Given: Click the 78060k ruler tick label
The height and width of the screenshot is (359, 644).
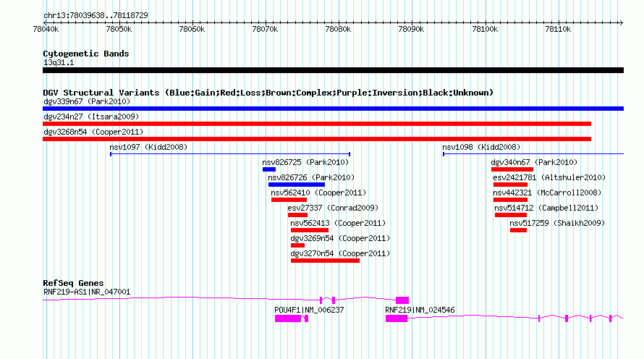Looking at the screenshot, I should click(x=192, y=29).
